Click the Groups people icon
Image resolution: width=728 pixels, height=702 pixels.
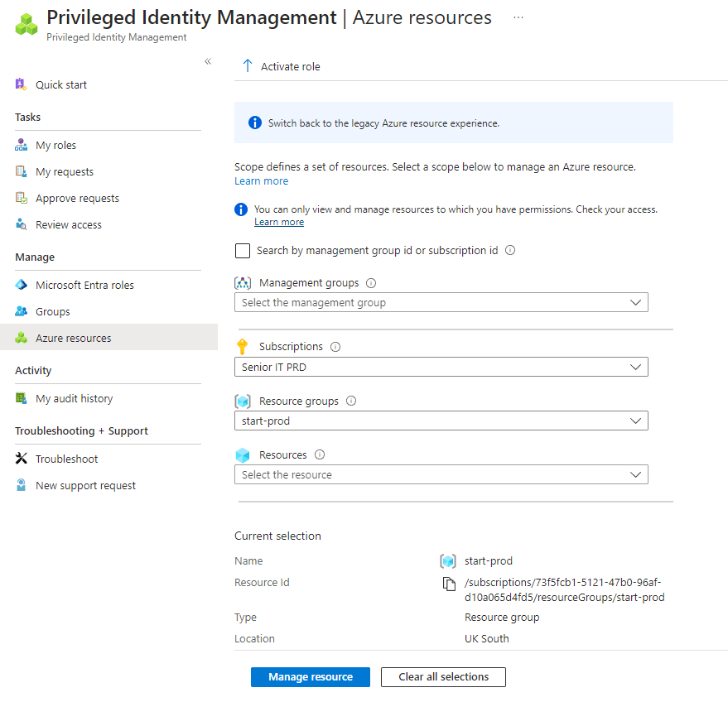coord(21,311)
